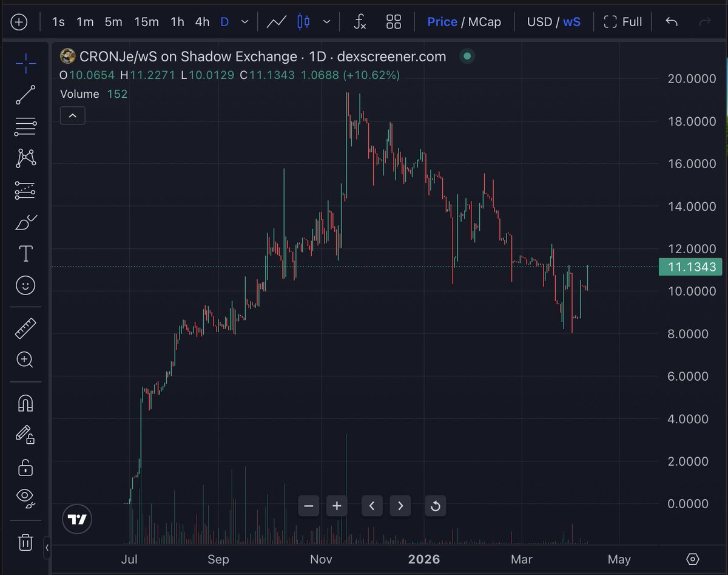This screenshot has height=575, width=728.
Task: Reset the chart view
Action: click(x=435, y=505)
